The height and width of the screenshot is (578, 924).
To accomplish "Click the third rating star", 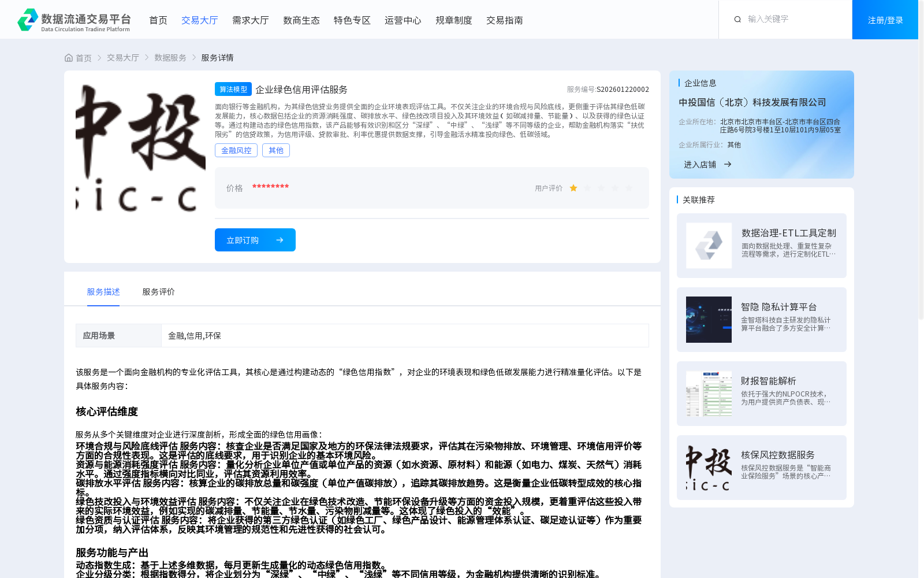I will pos(601,188).
